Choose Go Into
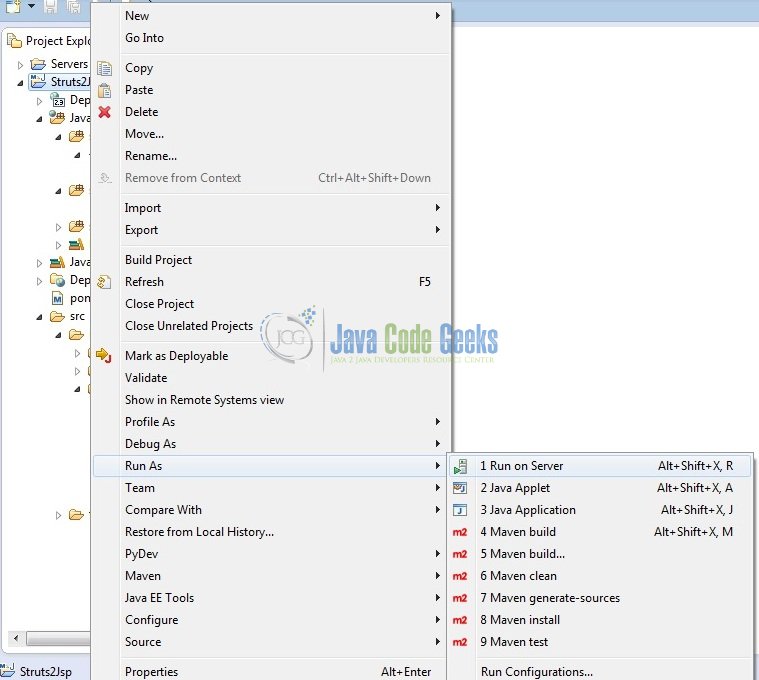This screenshot has width=759, height=680. click(270, 38)
